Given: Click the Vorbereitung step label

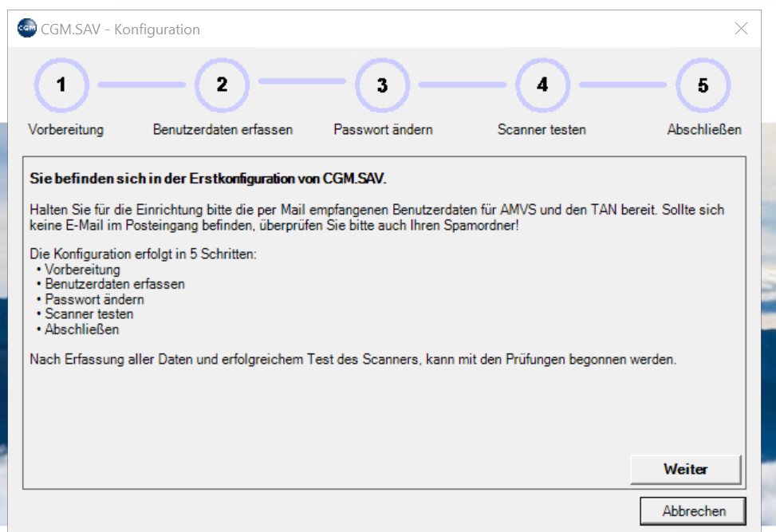Looking at the screenshot, I should (66, 129).
